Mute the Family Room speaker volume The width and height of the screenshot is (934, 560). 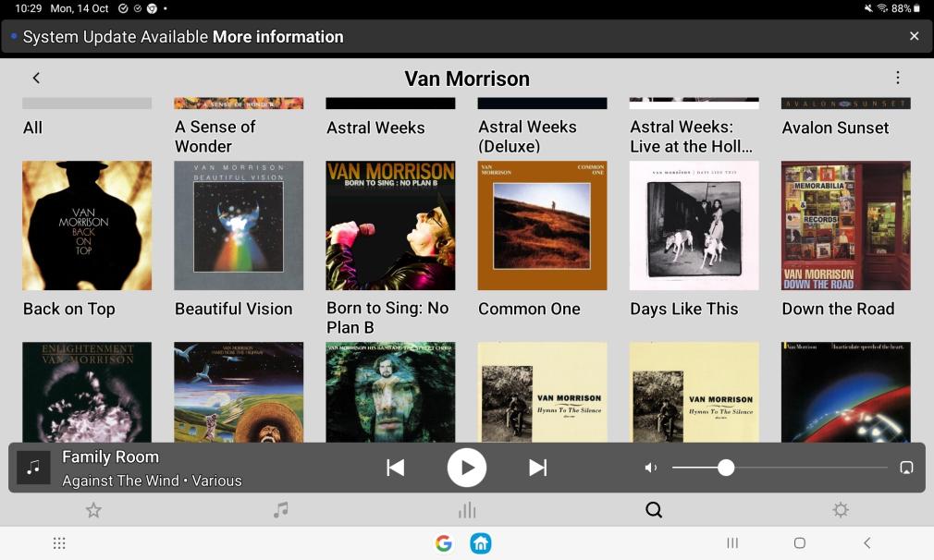(x=651, y=468)
